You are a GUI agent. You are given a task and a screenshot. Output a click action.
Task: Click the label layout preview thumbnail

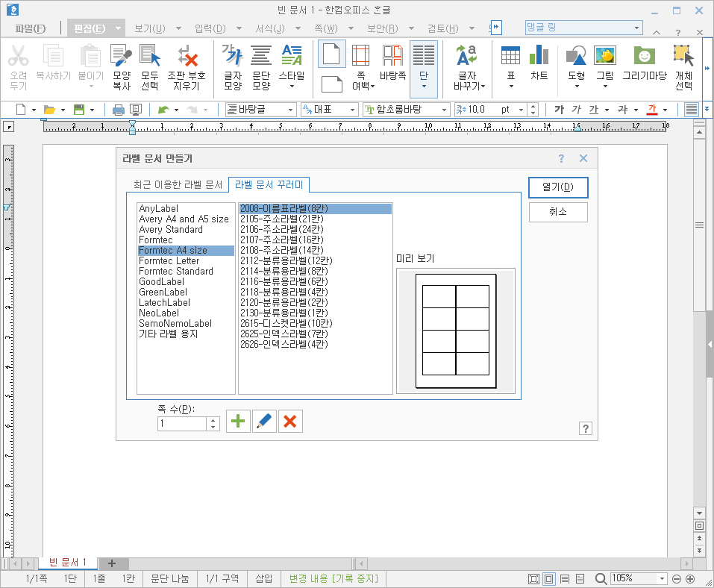pyautogui.click(x=456, y=331)
